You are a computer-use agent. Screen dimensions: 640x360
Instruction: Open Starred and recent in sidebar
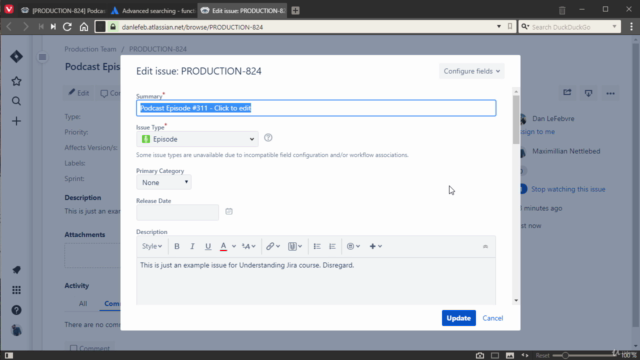coord(16,81)
